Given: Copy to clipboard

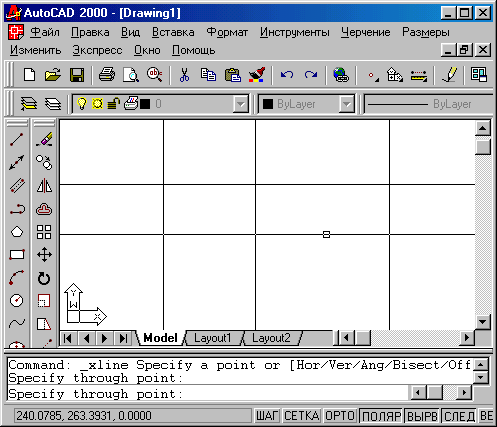Looking at the screenshot, I should pyautogui.click(x=208, y=74).
